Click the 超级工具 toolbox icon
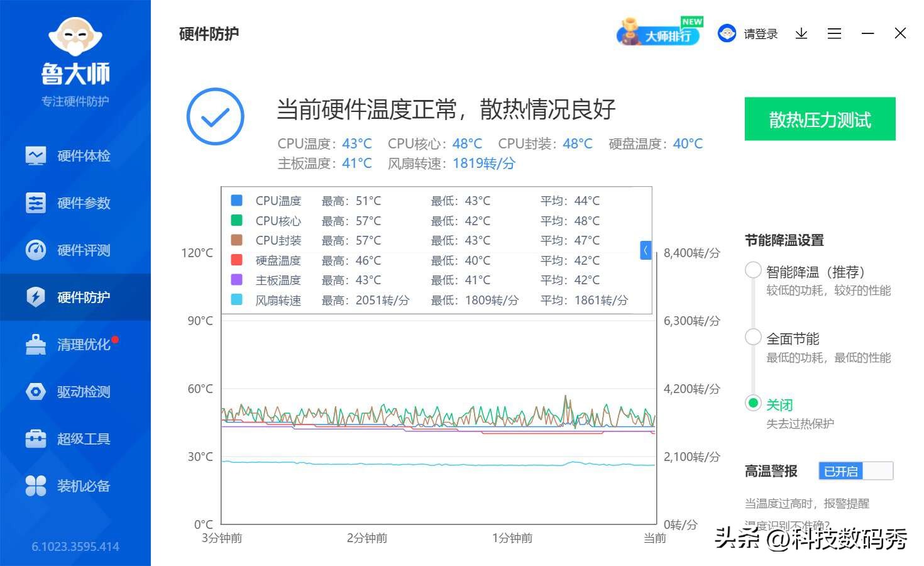This screenshot has height=566, width=924. pyautogui.click(x=36, y=438)
